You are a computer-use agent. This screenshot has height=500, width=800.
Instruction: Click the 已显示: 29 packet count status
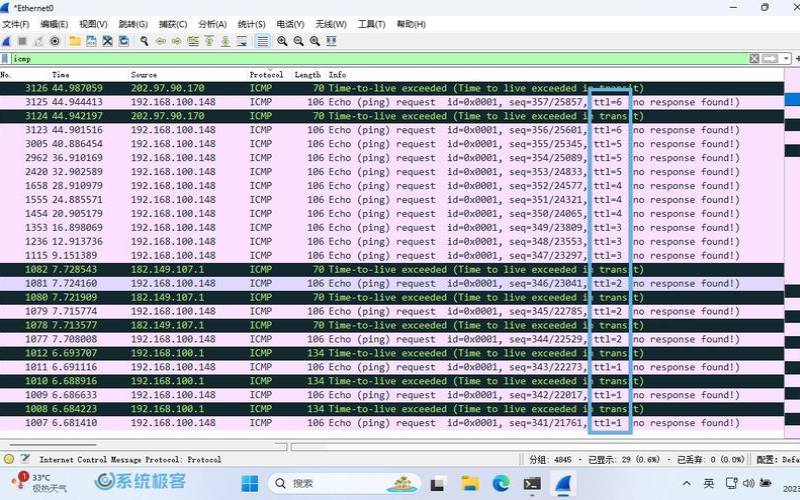[x=623, y=460]
